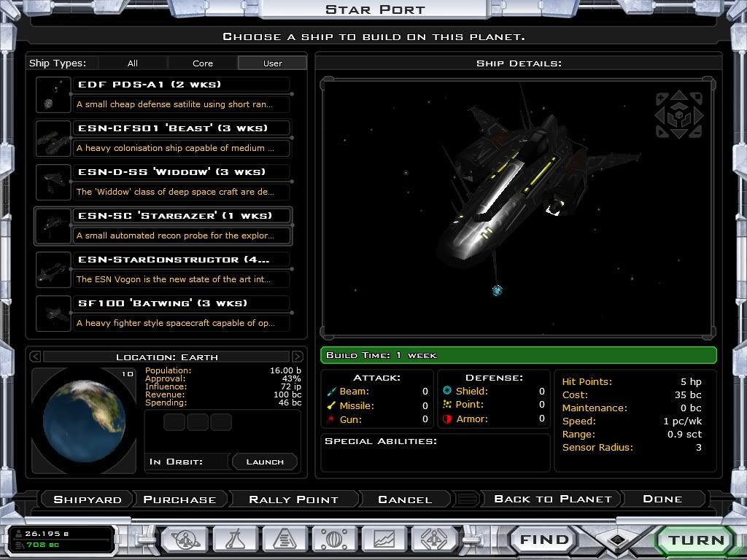Rotate ship view right with right arrow
This screenshot has height=560, width=747.
698,114
